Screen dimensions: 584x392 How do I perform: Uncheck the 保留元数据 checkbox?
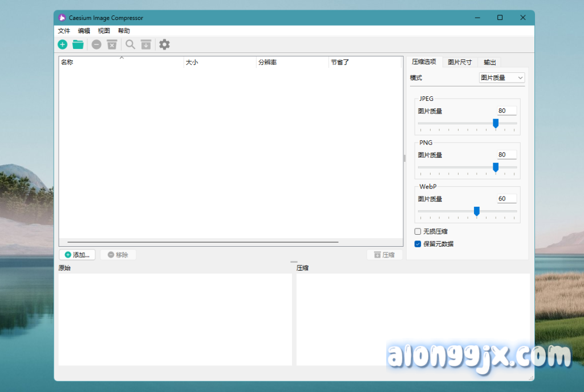418,244
